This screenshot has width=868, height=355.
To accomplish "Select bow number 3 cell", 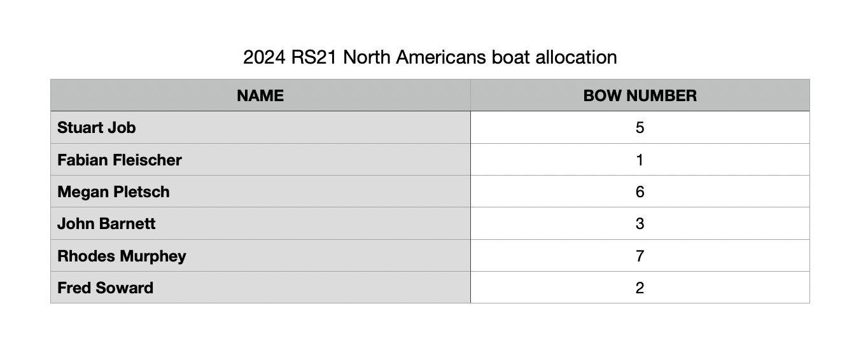I will [640, 223].
